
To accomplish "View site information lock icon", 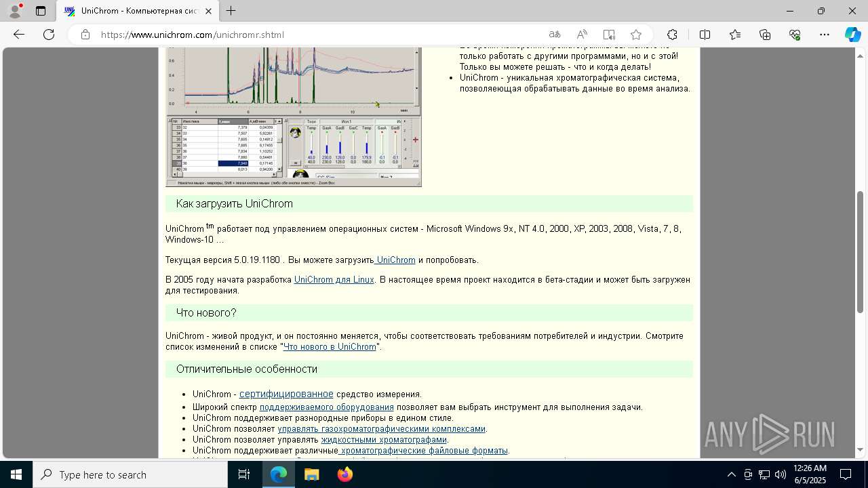I will click(85, 35).
